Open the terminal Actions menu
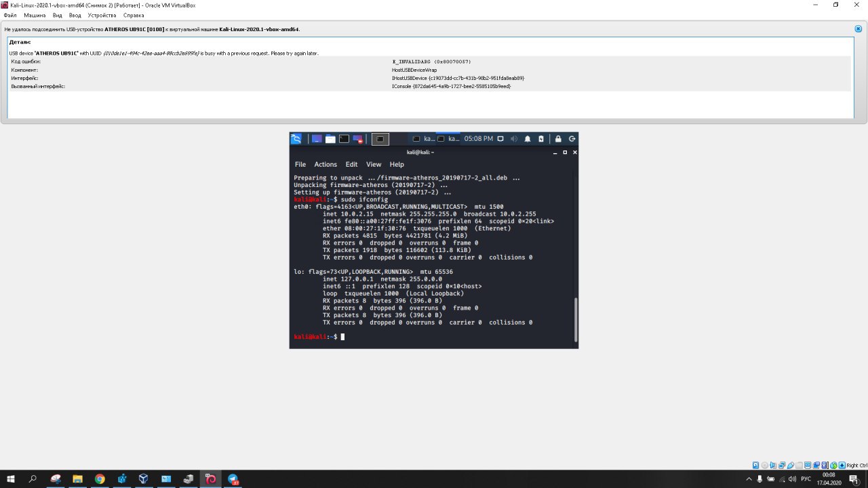Image resolution: width=868 pixels, height=488 pixels. tap(325, 165)
